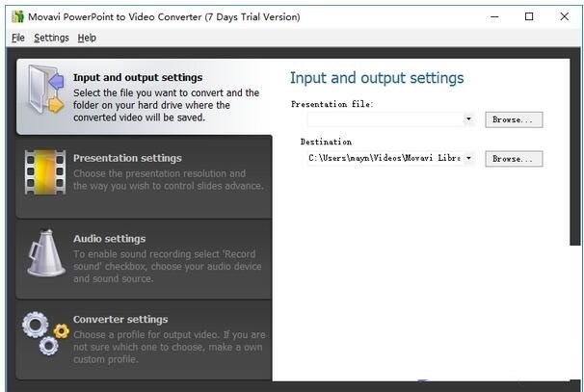Click the 'Presentation file:' label

332,104
